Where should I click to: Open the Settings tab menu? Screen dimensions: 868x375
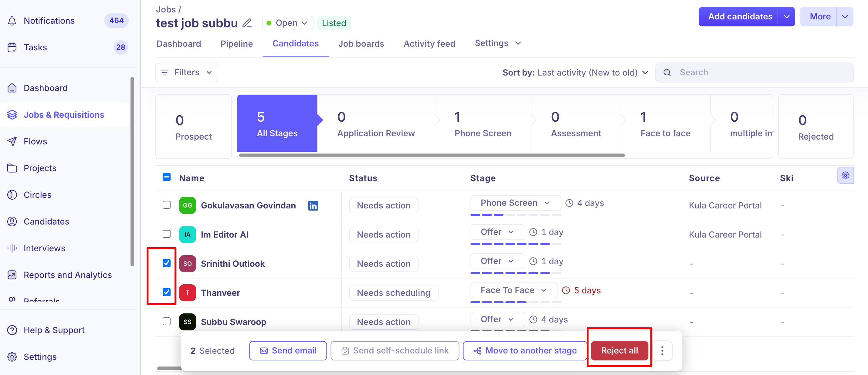[x=498, y=43]
